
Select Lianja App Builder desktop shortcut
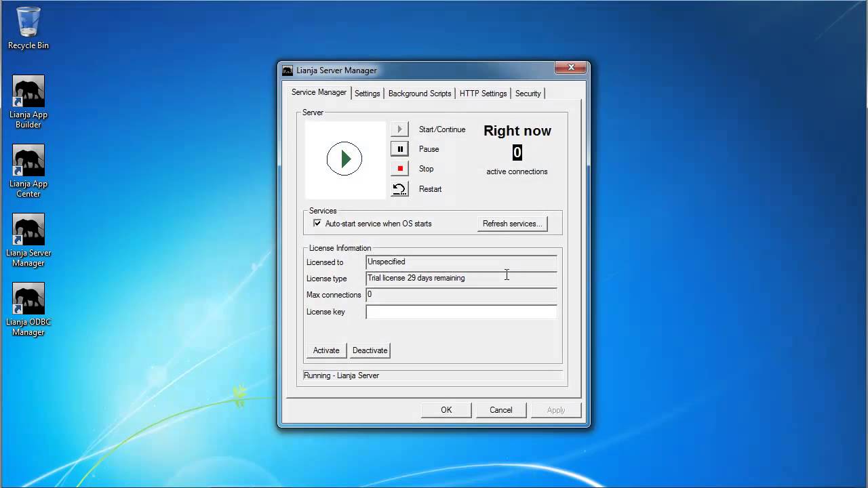(x=28, y=102)
